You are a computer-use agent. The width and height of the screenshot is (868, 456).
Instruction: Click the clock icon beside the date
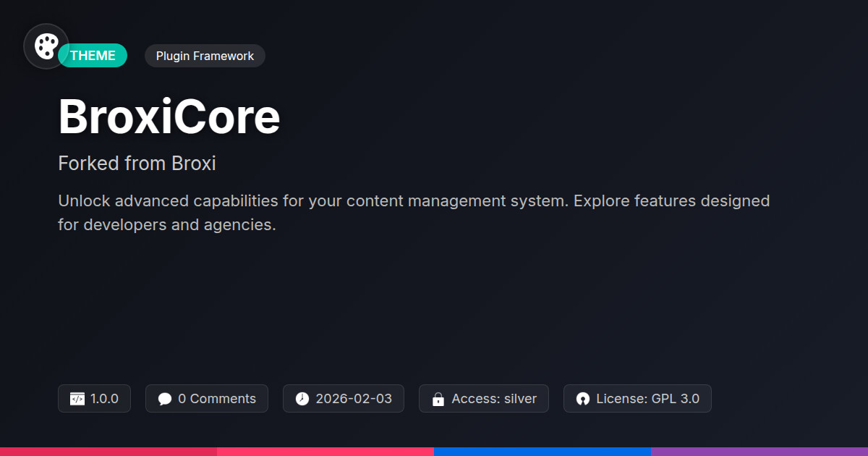pyautogui.click(x=302, y=399)
